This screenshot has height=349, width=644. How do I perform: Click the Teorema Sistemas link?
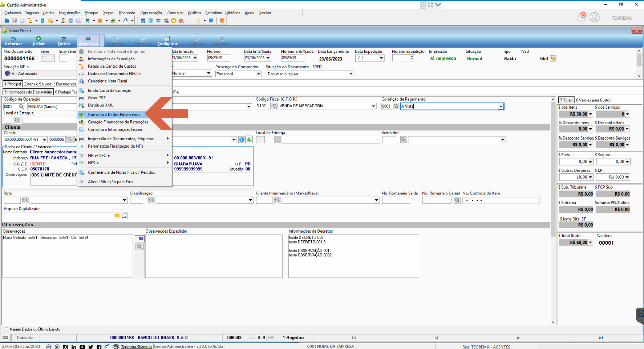point(137,346)
